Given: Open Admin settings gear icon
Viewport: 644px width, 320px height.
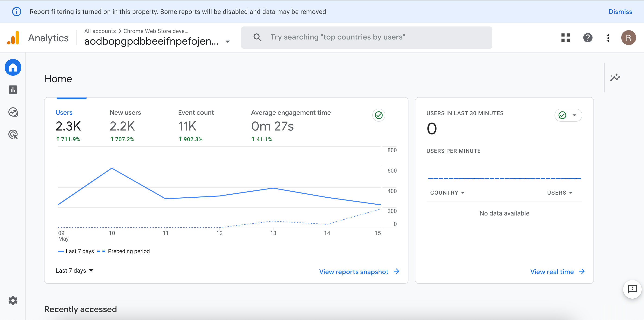Looking at the screenshot, I should [x=13, y=300].
